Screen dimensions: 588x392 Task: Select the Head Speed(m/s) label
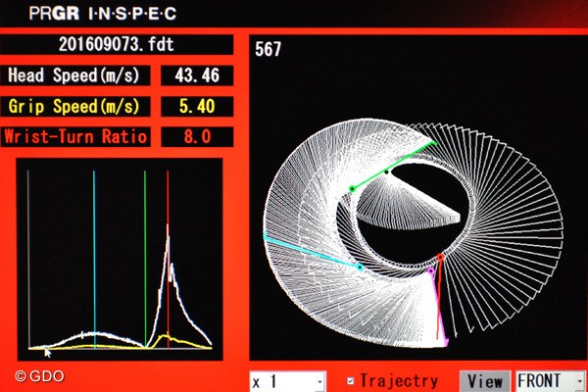pyautogui.click(x=75, y=75)
